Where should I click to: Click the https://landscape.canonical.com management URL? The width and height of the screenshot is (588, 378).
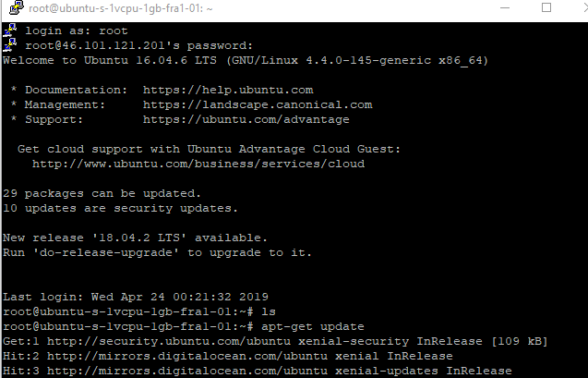pos(258,104)
